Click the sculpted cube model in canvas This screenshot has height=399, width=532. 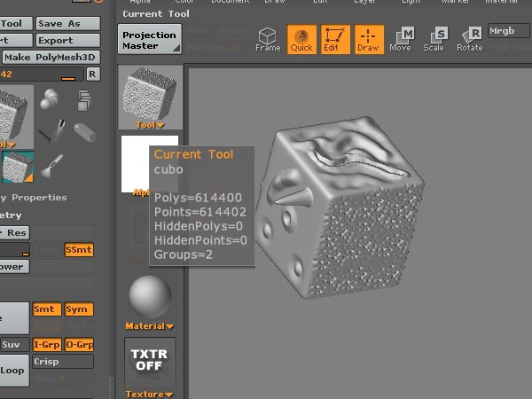(340, 207)
